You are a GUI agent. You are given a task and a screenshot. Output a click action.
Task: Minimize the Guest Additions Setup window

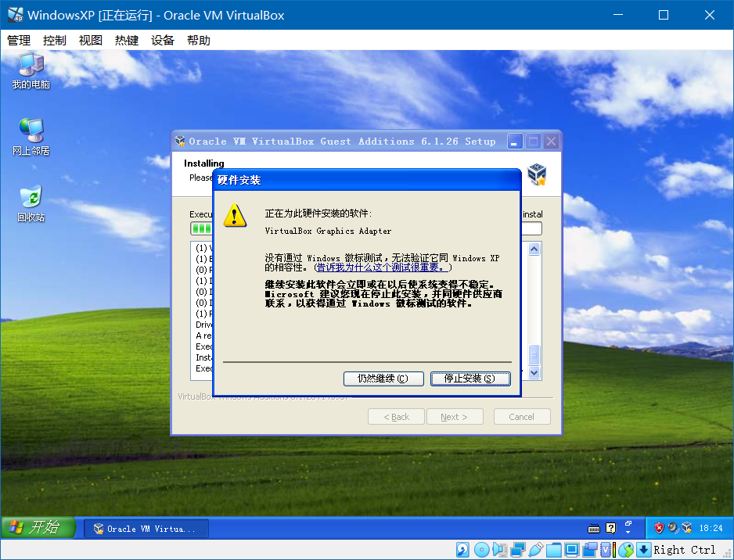coord(514,142)
